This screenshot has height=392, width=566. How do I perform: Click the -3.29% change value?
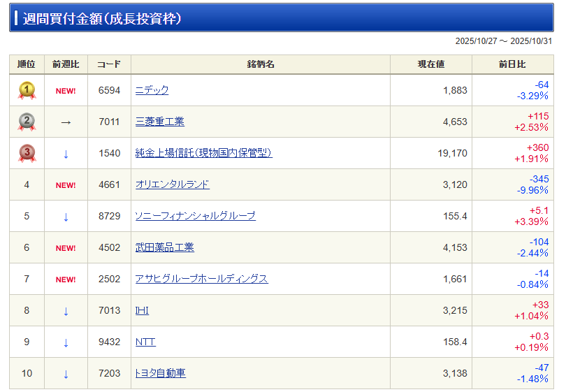pyautogui.click(x=532, y=96)
